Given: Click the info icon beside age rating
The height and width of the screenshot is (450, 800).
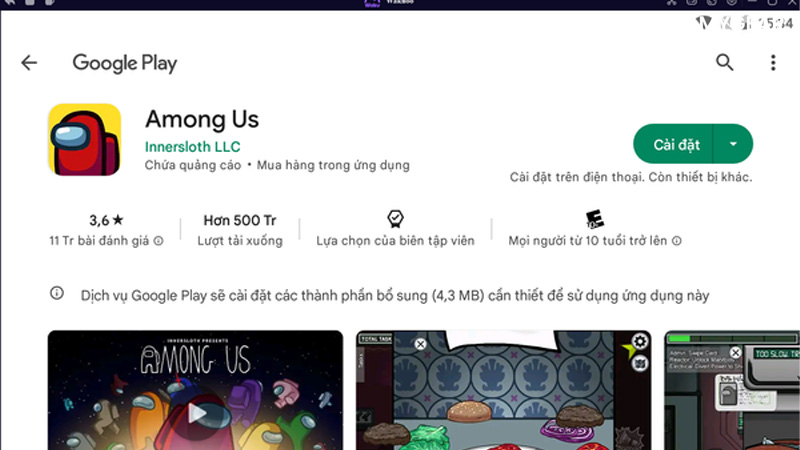Looking at the screenshot, I should coord(677,241).
